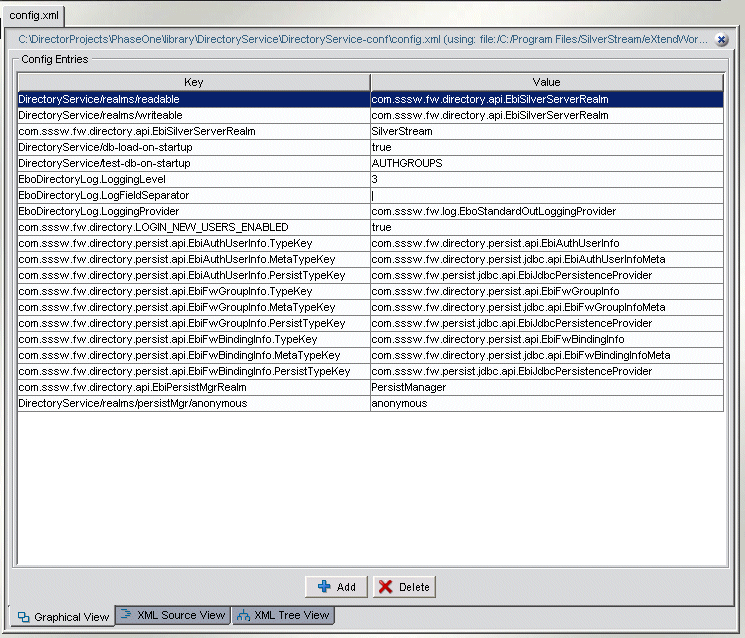Click the writeable row's EbiSilverServerRealm value

pyautogui.click(x=547, y=115)
